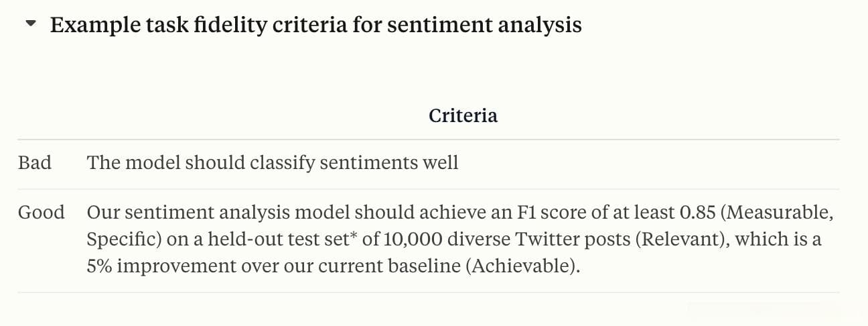868x326 pixels.
Task: Click the "Criteria" column header
Action: (x=463, y=115)
